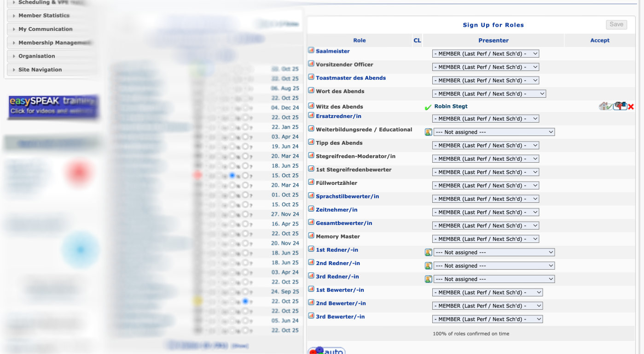Click the thumbs-down decline icon for Witz des Abends

620,106
